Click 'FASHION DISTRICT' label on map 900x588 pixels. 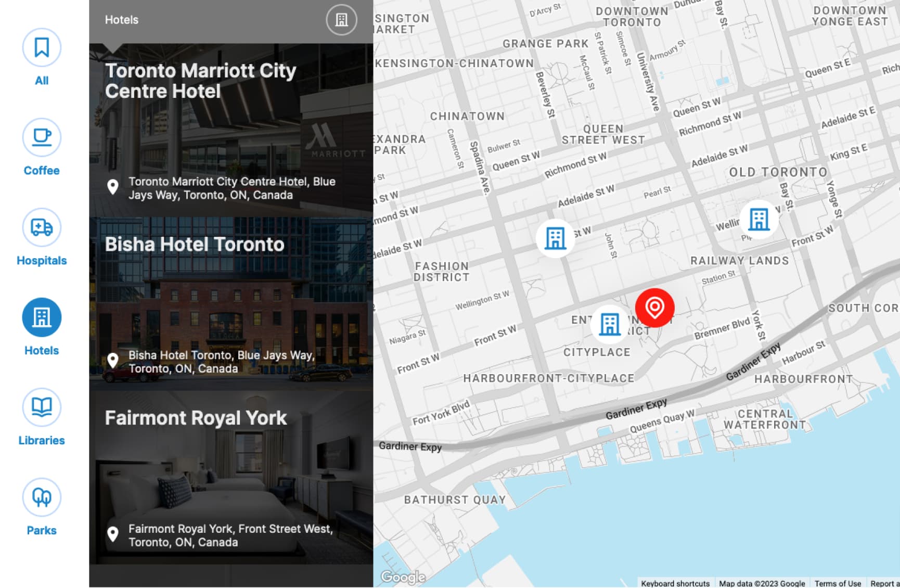tap(442, 272)
